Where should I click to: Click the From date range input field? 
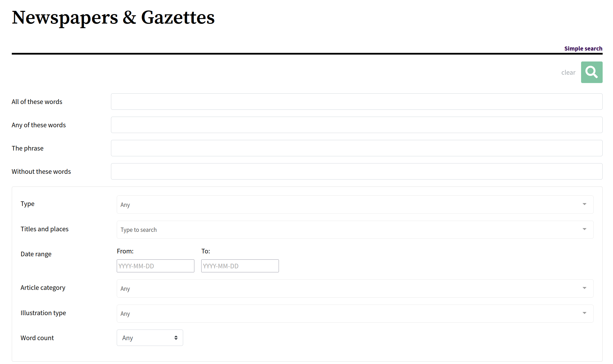(156, 266)
